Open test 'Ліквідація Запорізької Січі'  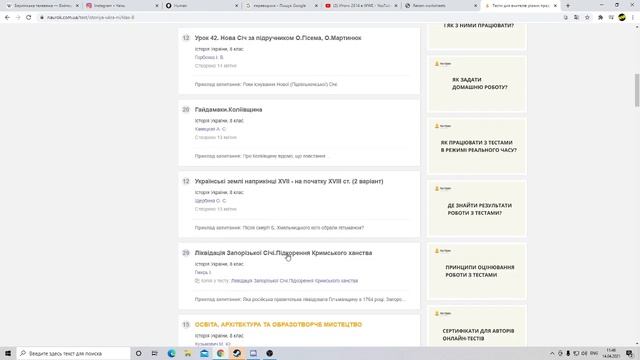[x=283, y=253]
